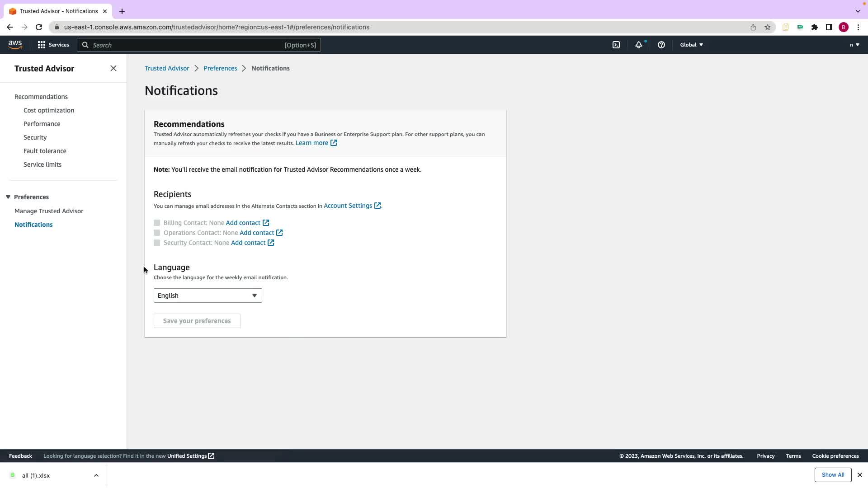Open browser extensions puzzle icon
This screenshot has height=488, width=868.
coord(814,27)
